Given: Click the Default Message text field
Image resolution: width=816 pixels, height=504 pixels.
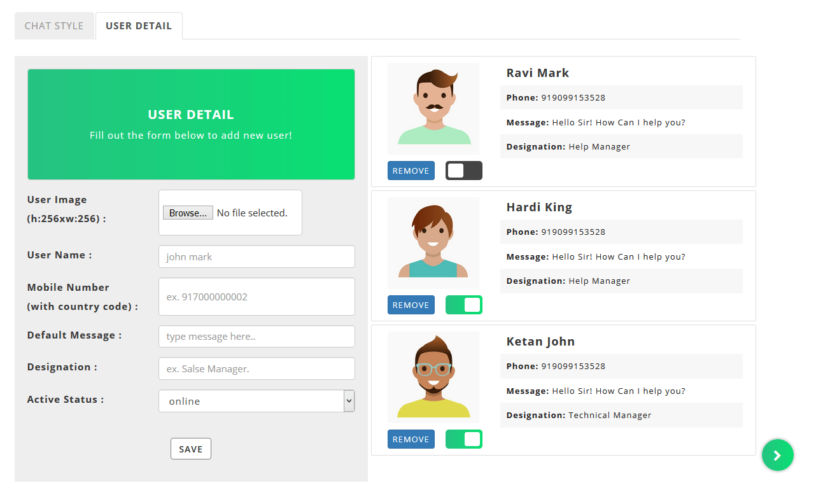Looking at the screenshot, I should click(256, 337).
